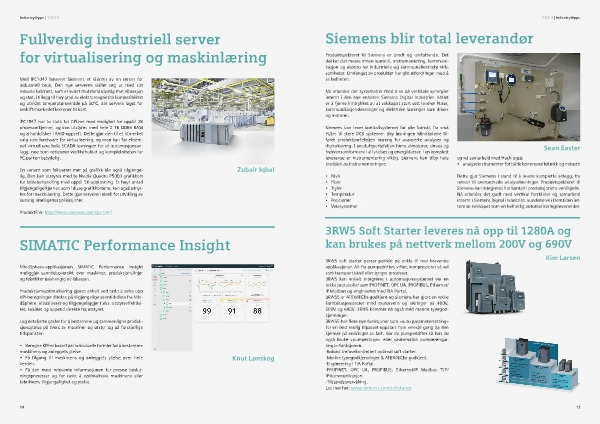The height and width of the screenshot is (424, 600).
Task: Click the '3RW5 Soft Starter' article heading
Action: point(448,237)
